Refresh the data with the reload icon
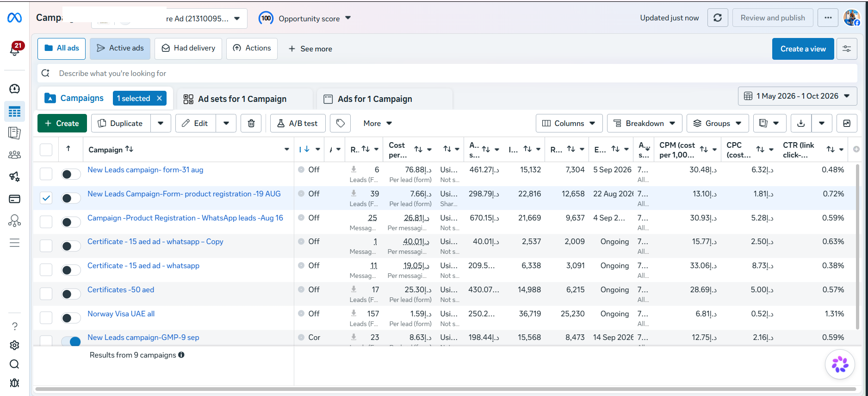The height and width of the screenshot is (396, 868). 718,18
